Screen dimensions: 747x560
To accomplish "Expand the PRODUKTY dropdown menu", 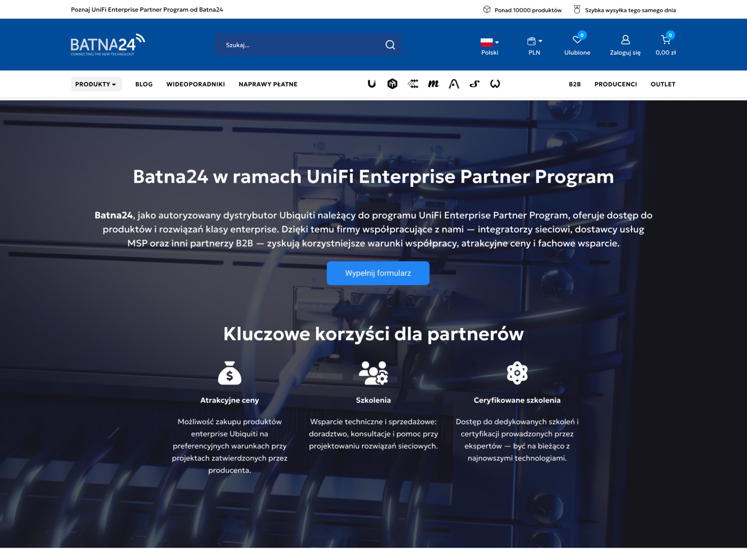I will [96, 84].
